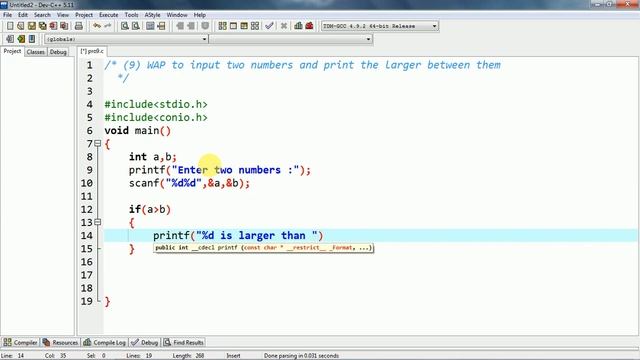The height and width of the screenshot is (360, 640).
Task: Click the 'void main()' code line
Action: [138, 131]
